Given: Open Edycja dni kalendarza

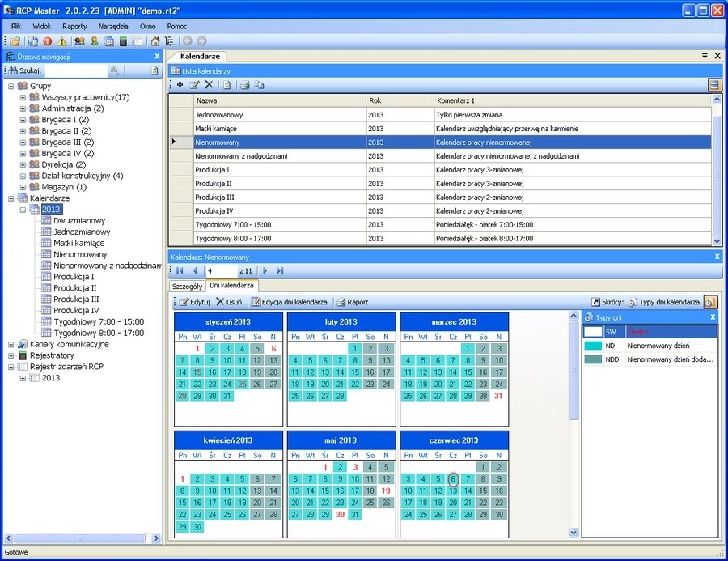Looking at the screenshot, I should pos(290,302).
